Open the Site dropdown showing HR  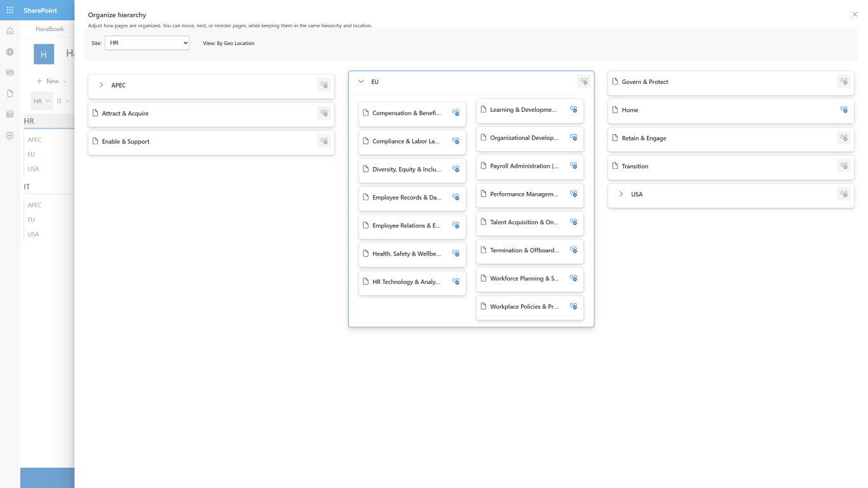point(147,43)
